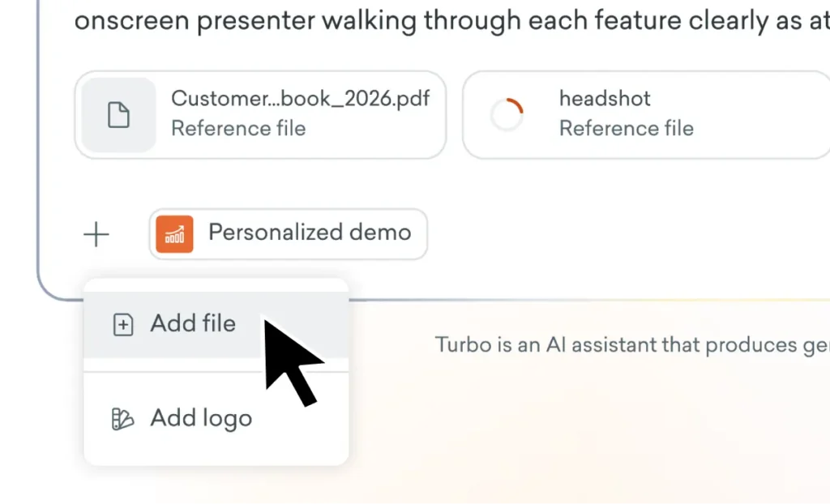
Task: Click the 'Turbo is an AI assistant' disclaimer text
Action: [632, 345]
